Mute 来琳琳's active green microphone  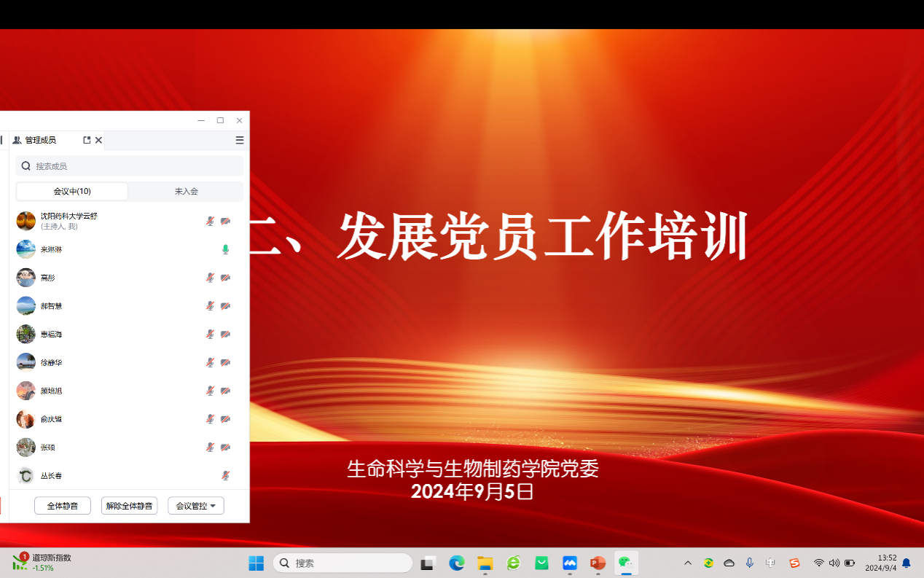(x=225, y=249)
